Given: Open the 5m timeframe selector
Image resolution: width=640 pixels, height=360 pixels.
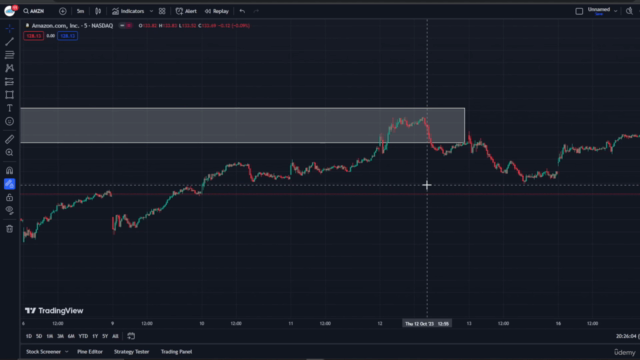Looking at the screenshot, I should (x=80, y=11).
